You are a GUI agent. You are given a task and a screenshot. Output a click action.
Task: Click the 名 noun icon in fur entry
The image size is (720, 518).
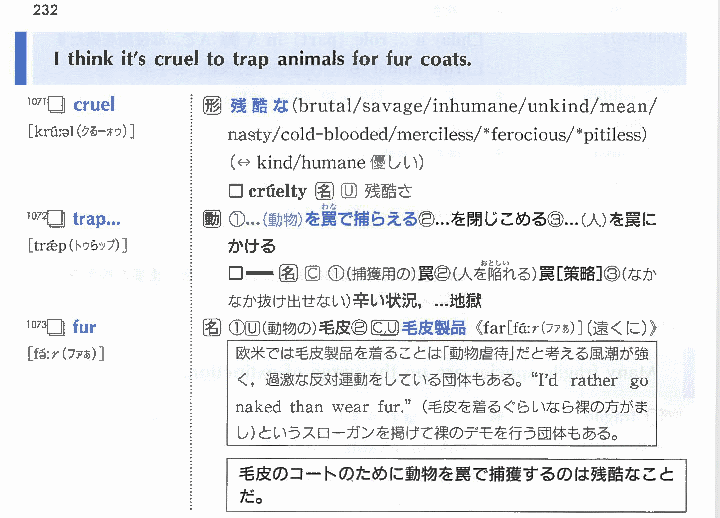(212, 327)
